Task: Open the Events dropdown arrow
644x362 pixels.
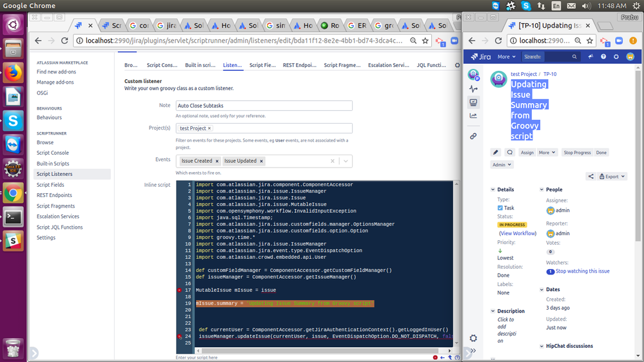Action: point(346,161)
